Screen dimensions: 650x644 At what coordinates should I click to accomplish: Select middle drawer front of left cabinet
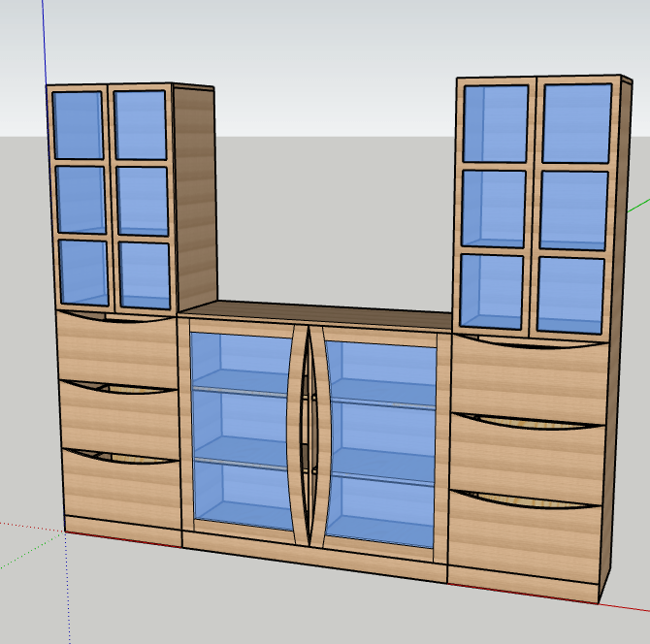121,421
